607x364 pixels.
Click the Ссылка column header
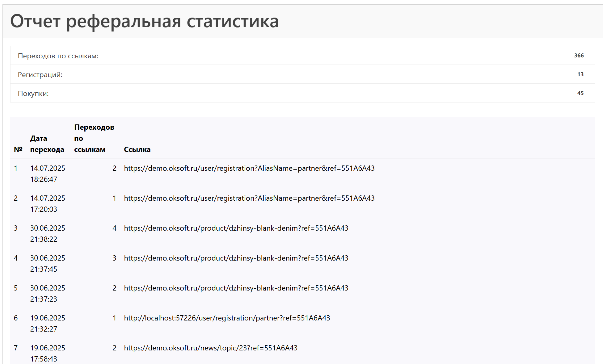137,149
